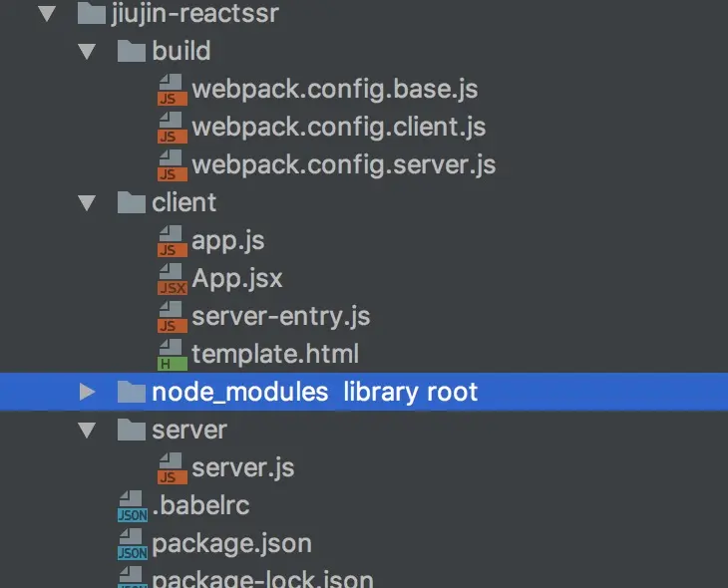The height and width of the screenshot is (588, 728).
Task: Click JSON icon beside .babelrc
Action: point(133,506)
